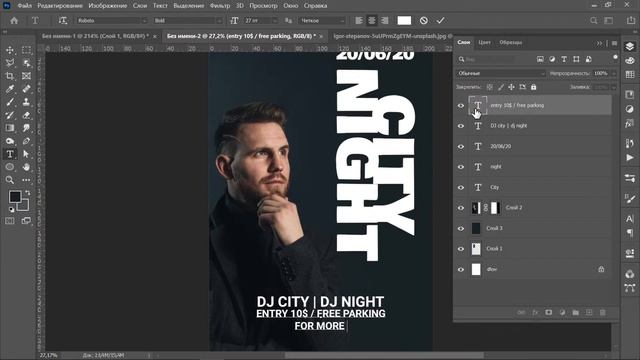This screenshot has width=640, height=360.
Task: Select the Healing Brush tool
Action: point(26,89)
